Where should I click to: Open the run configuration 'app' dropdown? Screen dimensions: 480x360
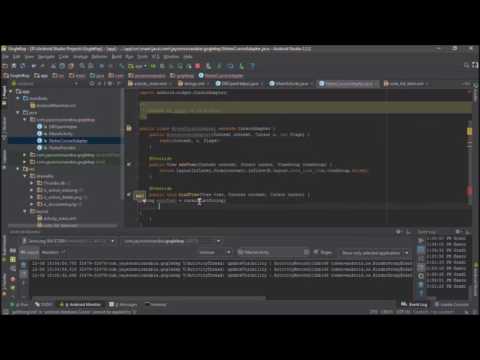[138, 66]
